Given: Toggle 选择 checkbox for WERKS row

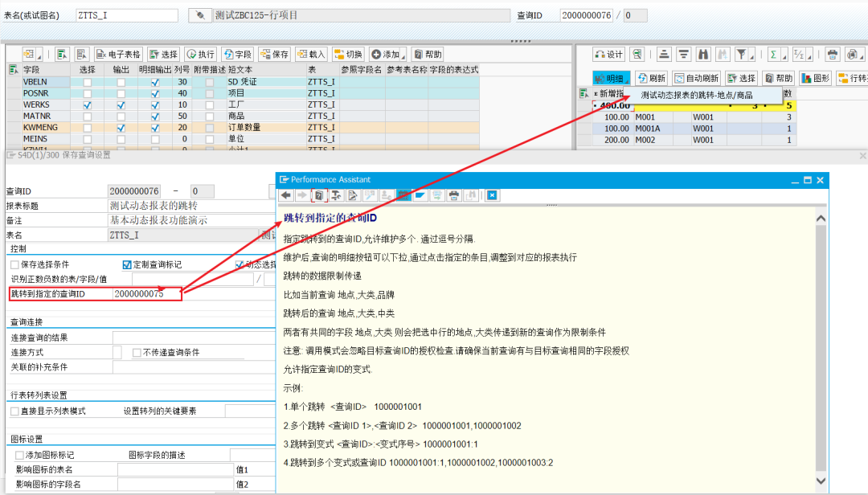Looking at the screenshot, I should pos(87,105).
